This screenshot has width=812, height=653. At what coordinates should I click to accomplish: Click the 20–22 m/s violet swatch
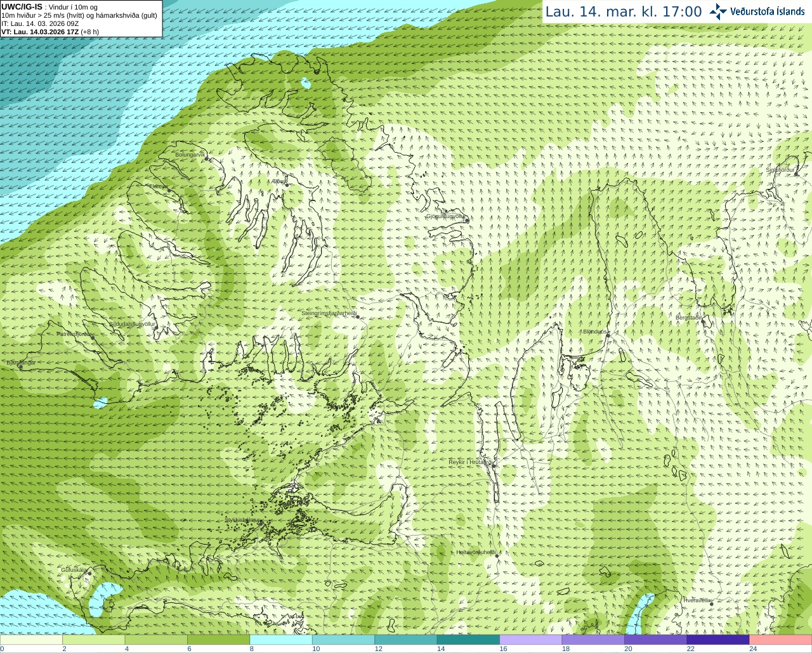coord(656,640)
